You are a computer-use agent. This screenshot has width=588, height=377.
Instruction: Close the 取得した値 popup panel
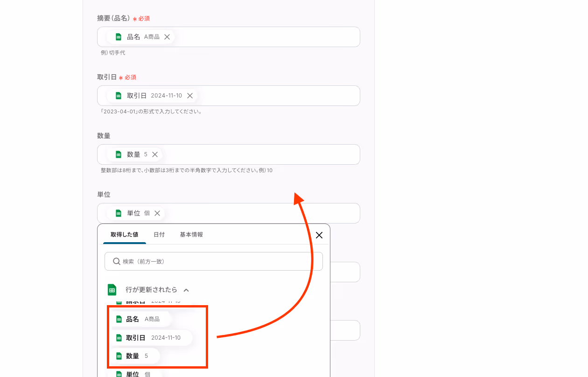319,235
